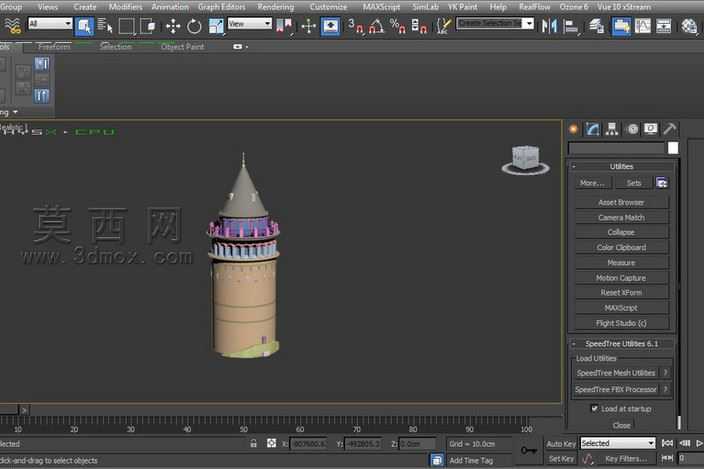704x469 pixels.
Task: Open the Measure utility
Action: click(621, 263)
